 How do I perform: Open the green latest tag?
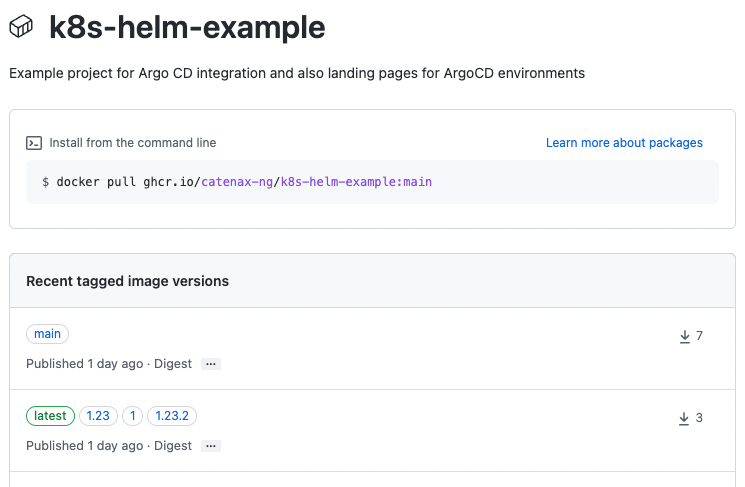coord(50,416)
